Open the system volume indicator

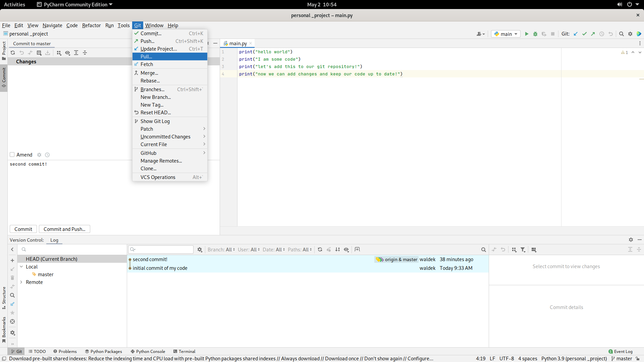(620, 4)
